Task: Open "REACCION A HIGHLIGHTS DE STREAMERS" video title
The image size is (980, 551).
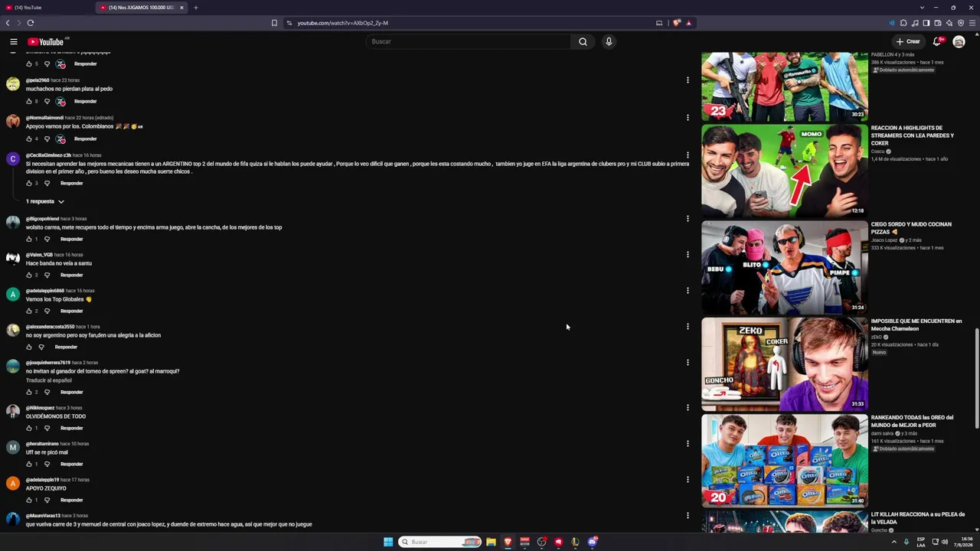Action: (x=913, y=135)
